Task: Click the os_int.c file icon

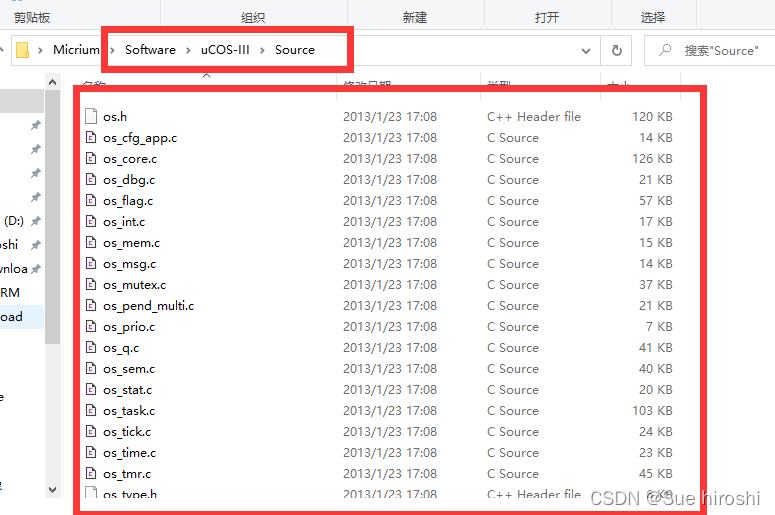Action: coord(91,221)
